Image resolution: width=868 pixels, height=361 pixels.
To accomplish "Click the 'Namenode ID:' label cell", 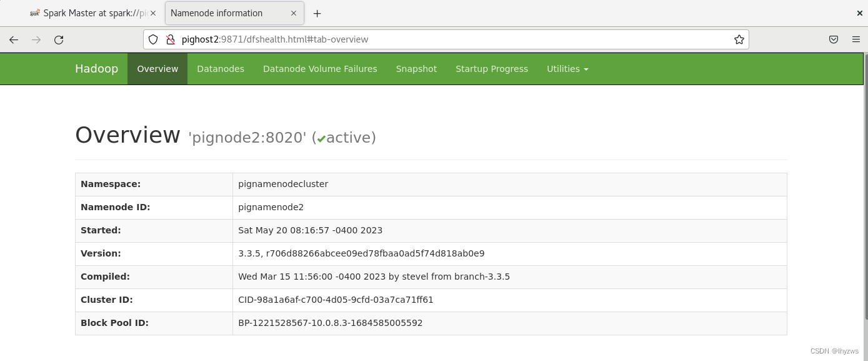I will click(x=154, y=208).
